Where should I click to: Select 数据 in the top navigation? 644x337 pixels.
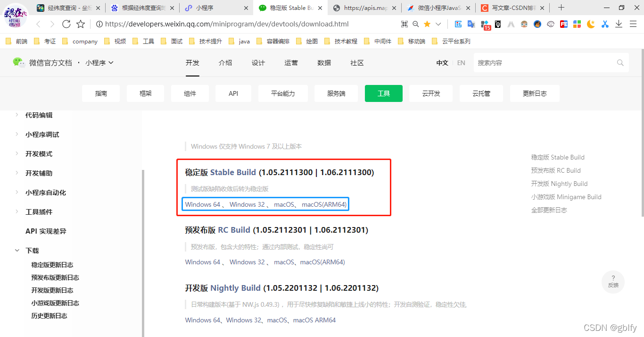click(x=324, y=63)
